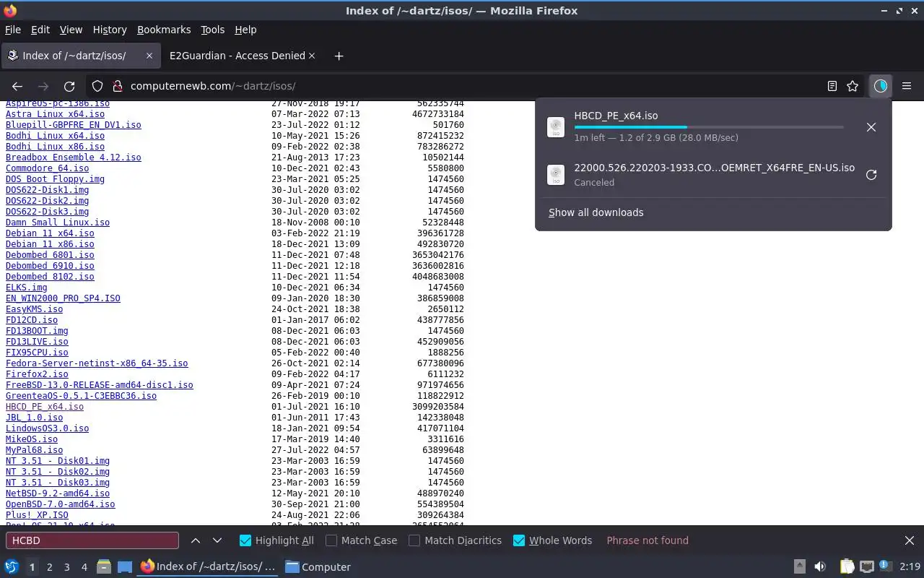Click the clock in the panel
The height and width of the screenshot is (578, 924).
point(910,567)
